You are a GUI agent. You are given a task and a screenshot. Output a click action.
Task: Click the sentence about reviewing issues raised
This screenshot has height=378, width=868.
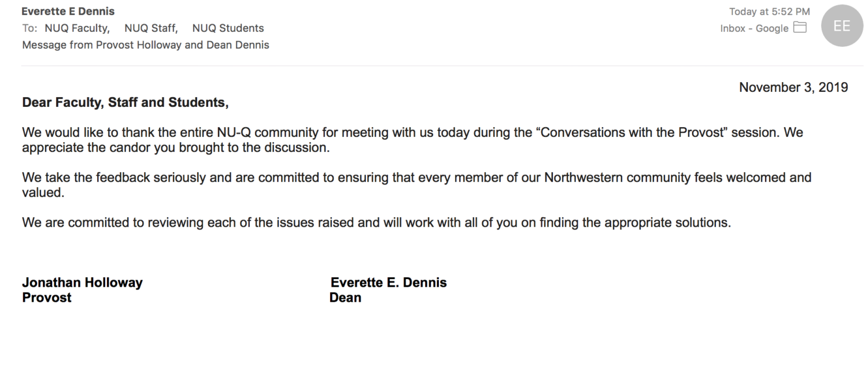coord(376,223)
